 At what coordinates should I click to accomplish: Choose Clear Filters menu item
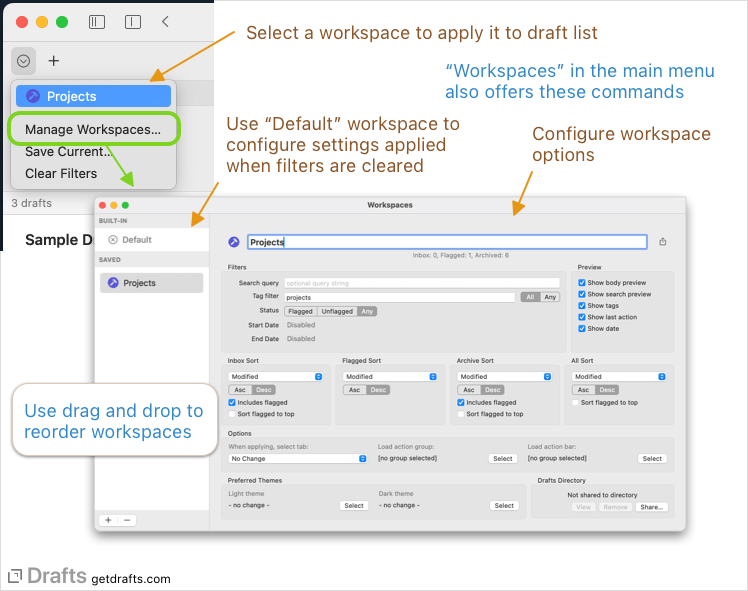coord(61,174)
